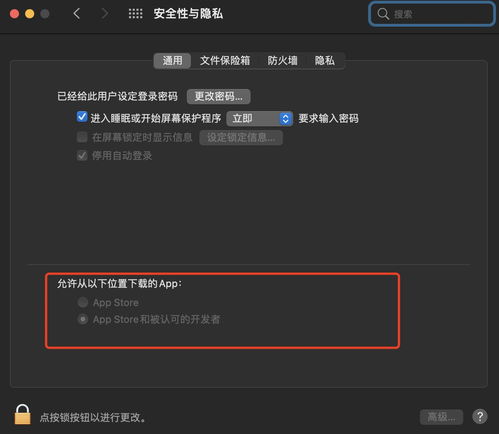Toggle 停用自动登录 checkbox
Screen dimensions: 499x434
(x=82, y=155)
